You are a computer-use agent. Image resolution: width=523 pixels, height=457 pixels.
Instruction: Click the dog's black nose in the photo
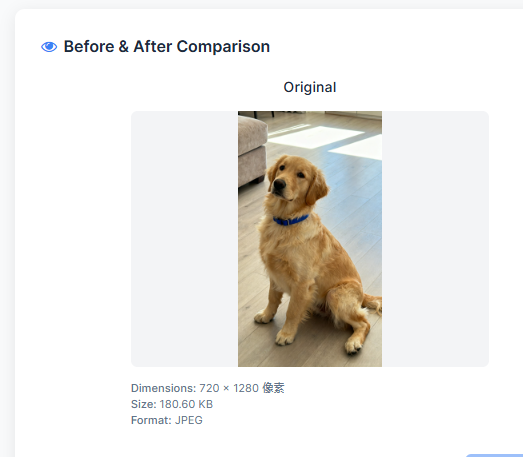[x=279, y=184]
